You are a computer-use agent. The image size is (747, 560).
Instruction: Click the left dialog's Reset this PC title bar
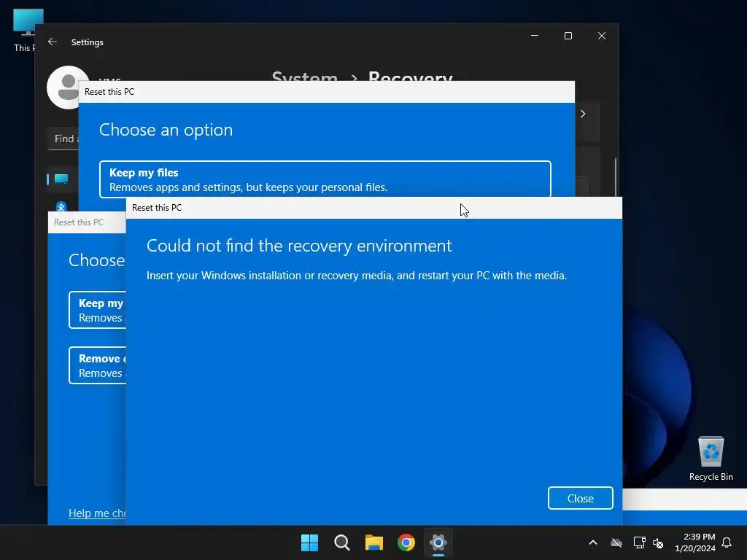click(87, 222)
